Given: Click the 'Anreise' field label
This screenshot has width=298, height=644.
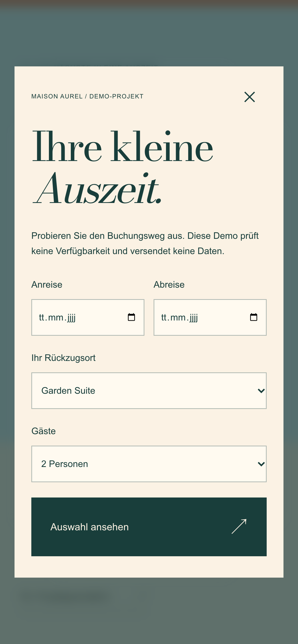Looking at the screenshot, I should point(47,285).
